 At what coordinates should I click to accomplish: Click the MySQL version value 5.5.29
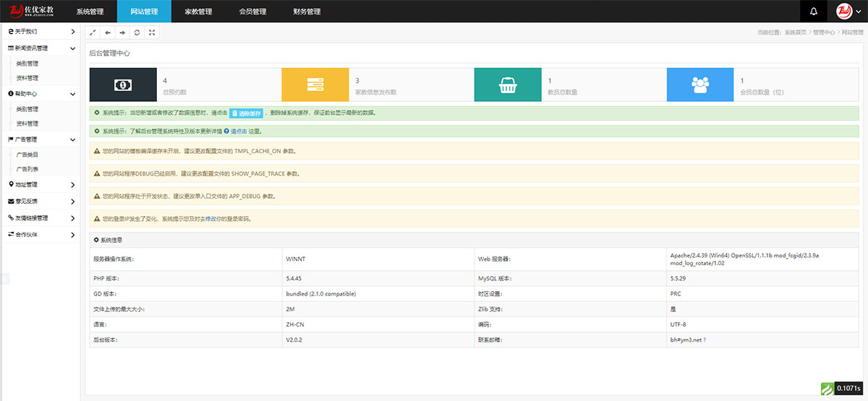(x=678, y=278)
